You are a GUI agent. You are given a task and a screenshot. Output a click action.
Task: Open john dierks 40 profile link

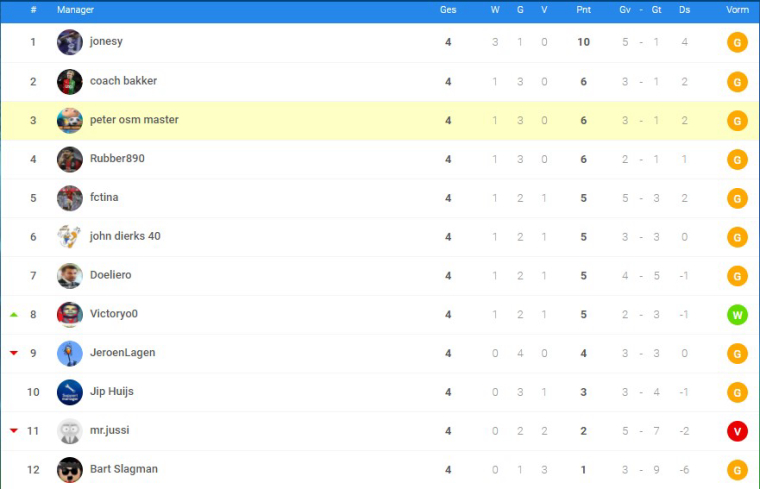pos(125,236)
